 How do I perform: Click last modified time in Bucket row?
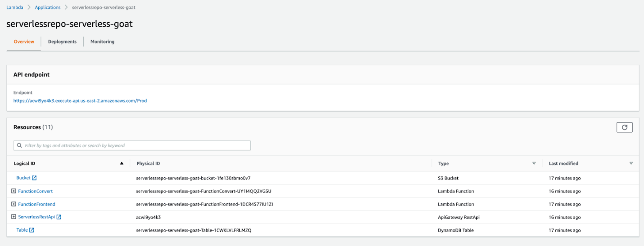(564, 178)
